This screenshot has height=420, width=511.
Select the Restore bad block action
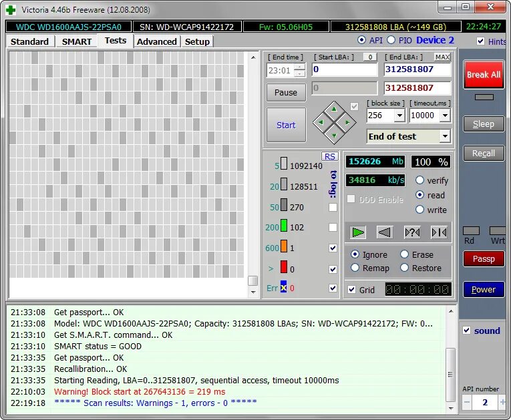click(x=404, y=268)
